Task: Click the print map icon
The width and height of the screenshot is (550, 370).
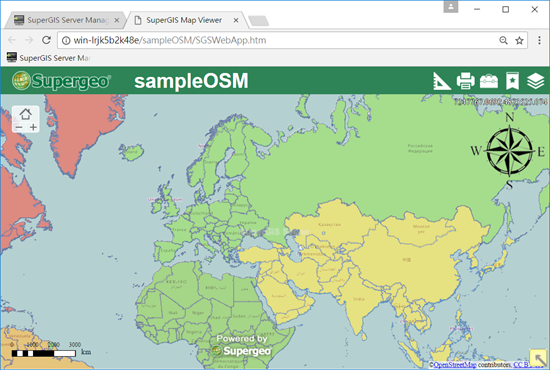Action: (465, 81)
